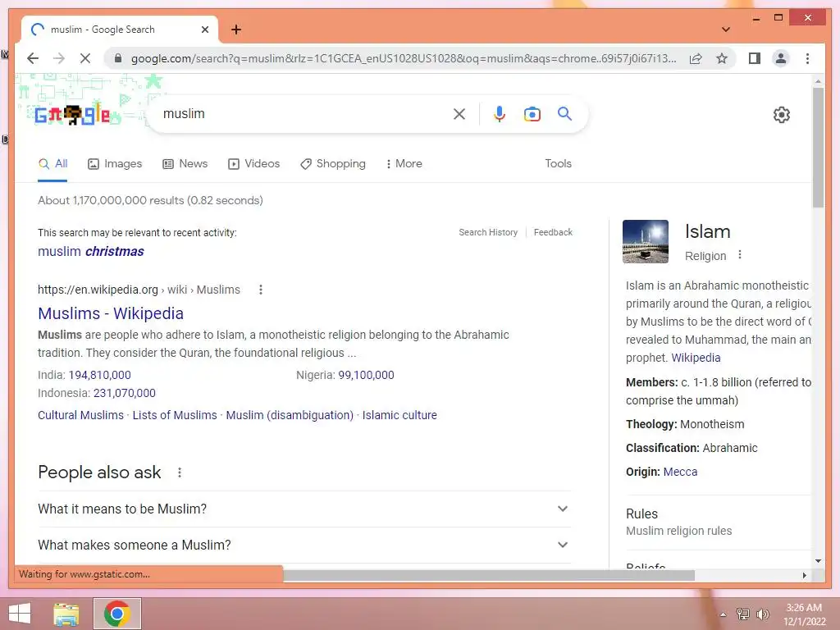Click the Feedback link

point(553,232)
